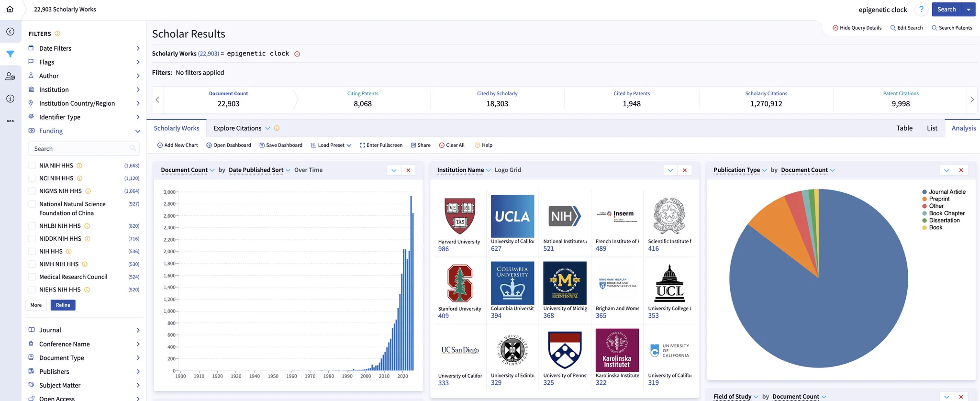Viewport: 980px width, 401px height.
Task: Switch to List view
Action: (x=932, y=128)
